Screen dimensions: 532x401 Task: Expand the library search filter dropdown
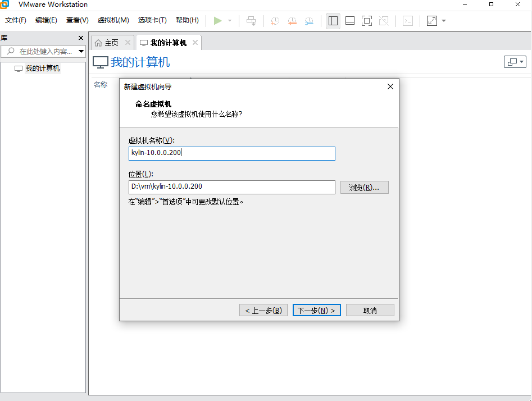click(x=81, y=51)
